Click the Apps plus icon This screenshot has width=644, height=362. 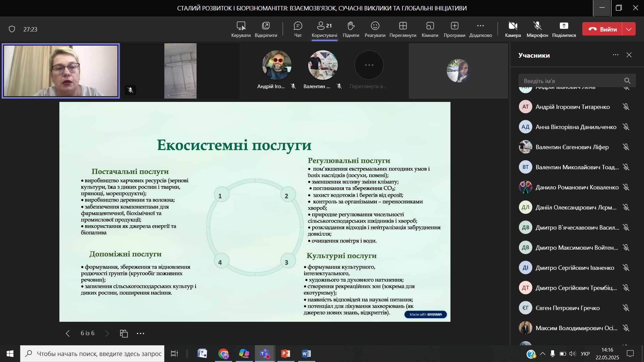pos(454,26)
